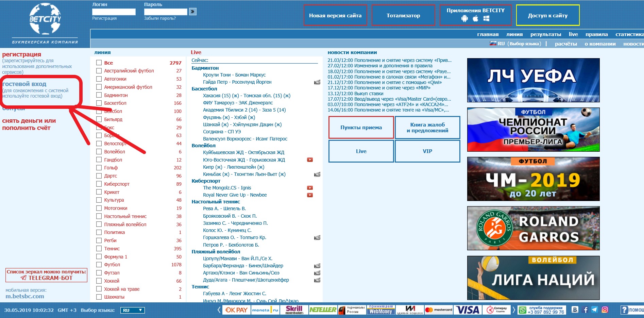Viewport: 644px width, 318px height.
Task: Click the Windows app icon
Action: coord(486,19)
